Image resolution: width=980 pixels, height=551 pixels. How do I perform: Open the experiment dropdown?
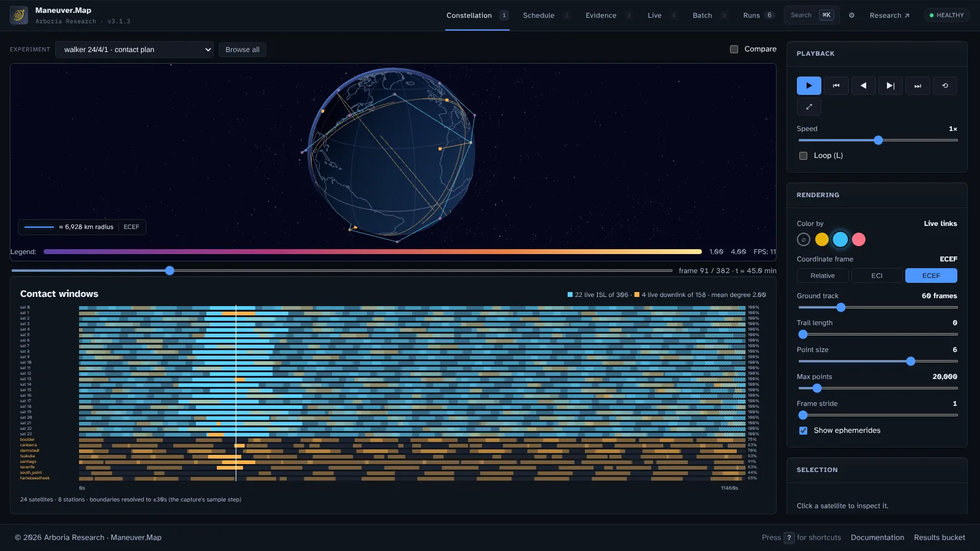point(134,50)
